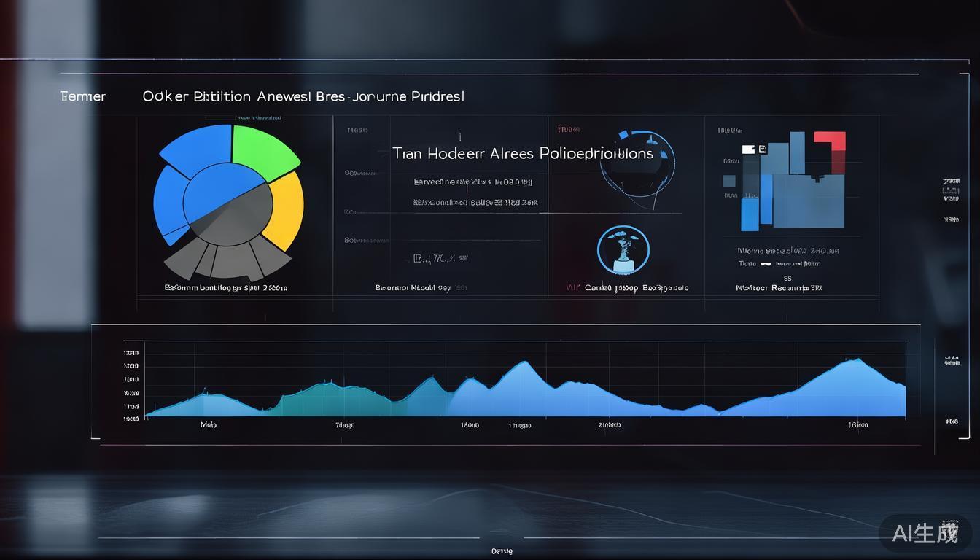The width and height of the screenshot is (980, 560).
Task: Click the 'Mcltocr Recamre' label below bar chart
Action: tap(779, 288)
